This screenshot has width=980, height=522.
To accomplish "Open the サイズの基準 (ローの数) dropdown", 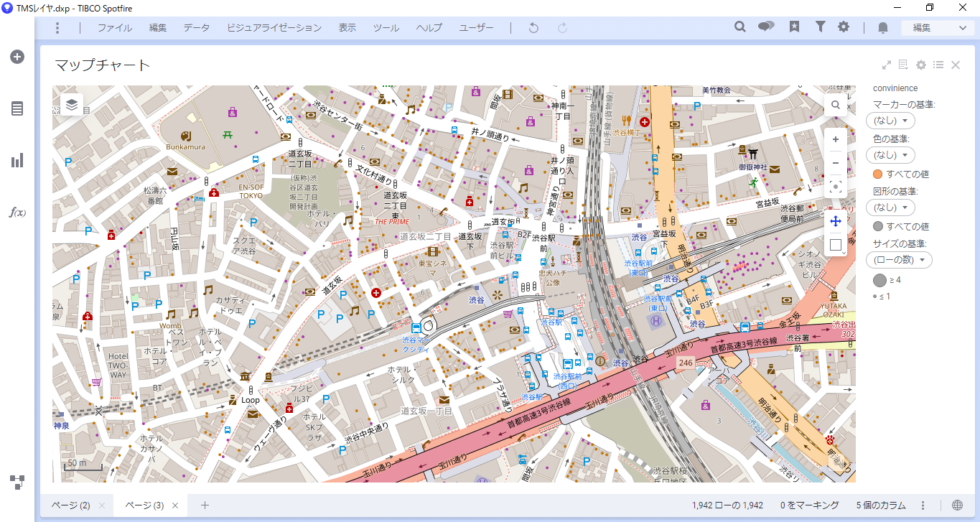I will point(900,259).
